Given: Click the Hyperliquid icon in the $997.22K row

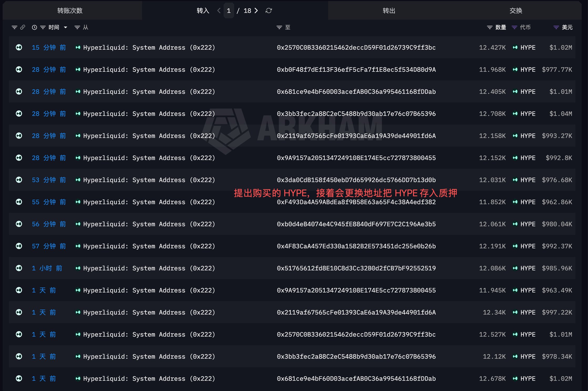Looking at the screenshot, I should (78, 312).
